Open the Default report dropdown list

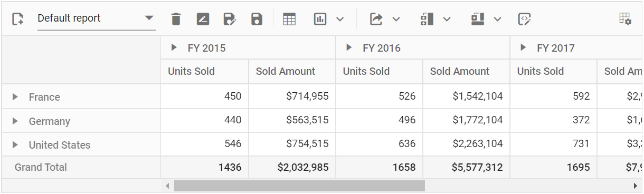coord(97,18)
